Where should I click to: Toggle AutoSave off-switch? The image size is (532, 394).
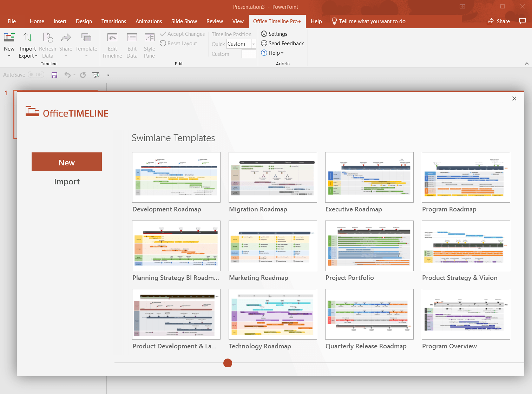[x=35, y=74]
